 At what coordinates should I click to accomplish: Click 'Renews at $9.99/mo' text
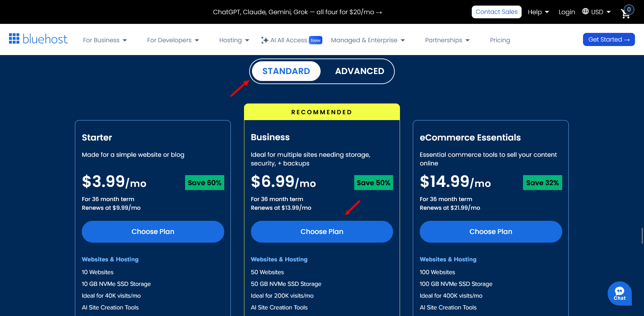(111, 208)
